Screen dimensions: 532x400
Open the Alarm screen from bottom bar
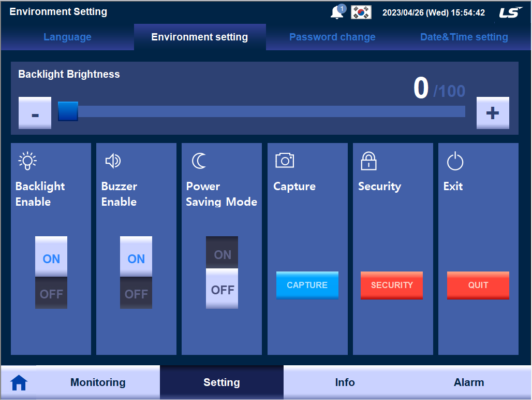(469, 382)
